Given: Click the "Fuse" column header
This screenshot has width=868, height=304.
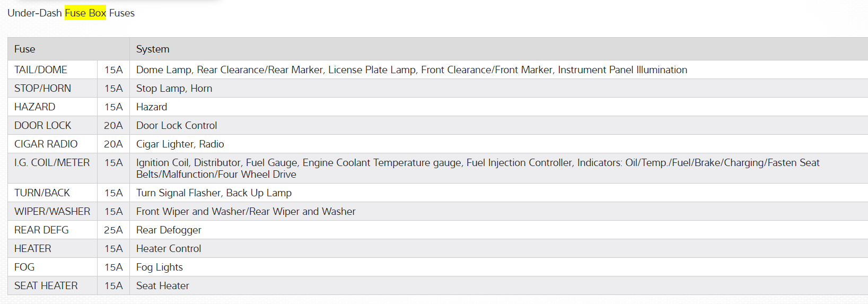Looking at the screenshot, I should 25,49.
